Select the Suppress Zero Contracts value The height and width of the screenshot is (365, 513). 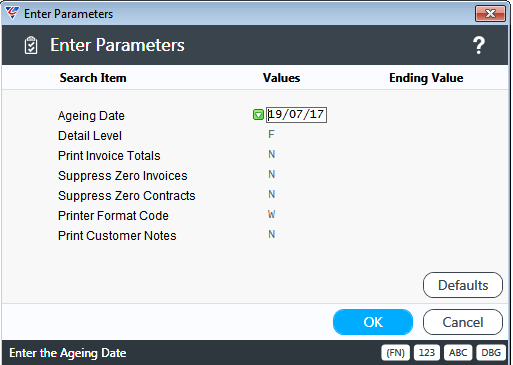pos(272,195)
